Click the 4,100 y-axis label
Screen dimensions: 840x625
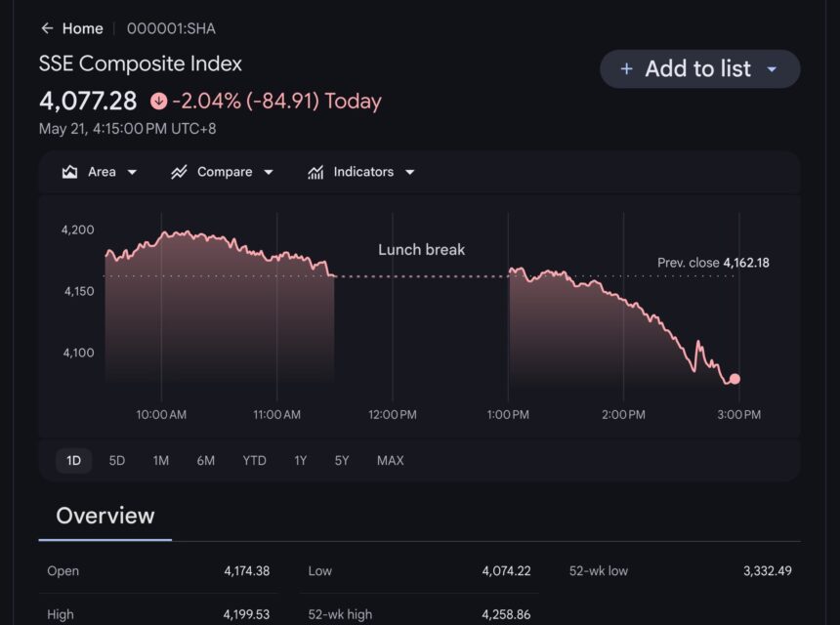click(79, 353)
